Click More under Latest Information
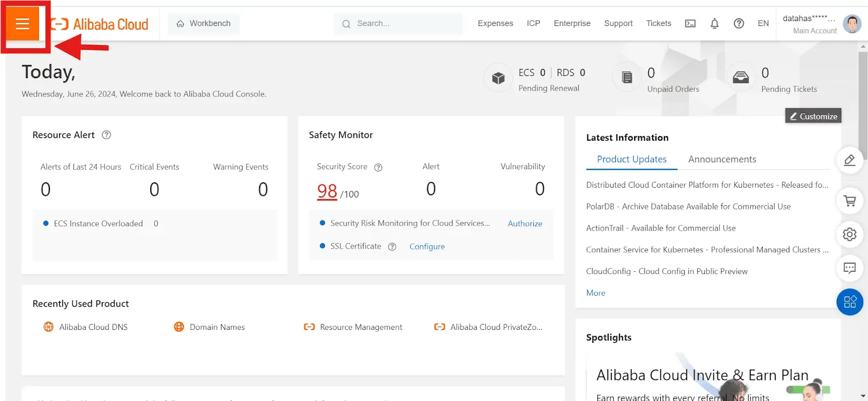Viewport: 868px width, 401px height. [x=596, y=293]
